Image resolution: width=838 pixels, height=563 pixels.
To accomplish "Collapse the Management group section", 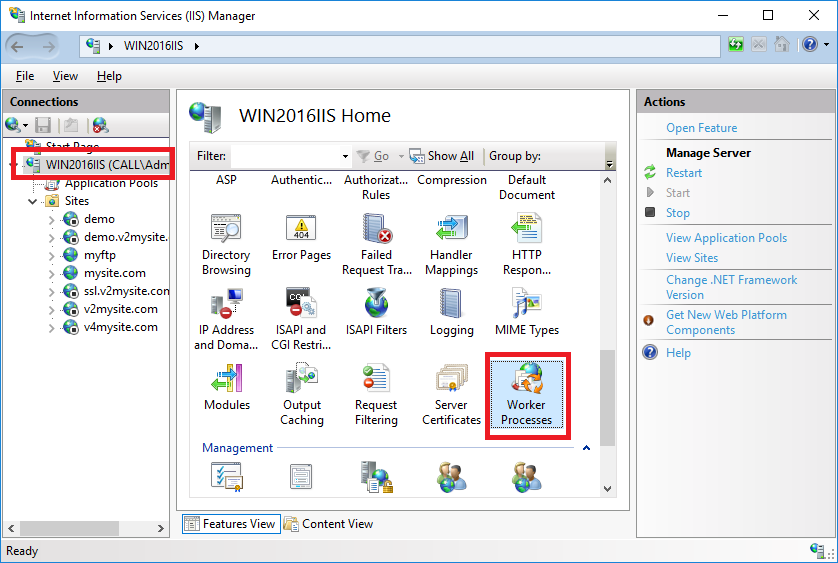I will 586,448.
